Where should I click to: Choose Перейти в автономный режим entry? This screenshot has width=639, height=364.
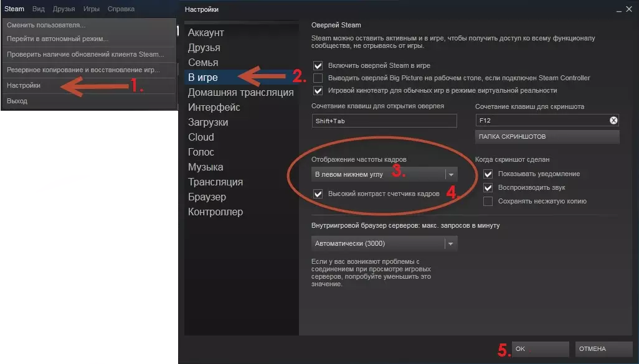[x=89, y=39]
